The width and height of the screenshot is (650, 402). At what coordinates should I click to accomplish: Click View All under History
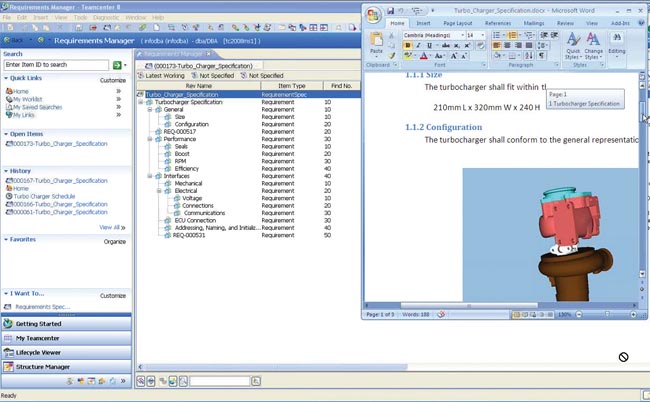pyautogui.click(x=109, y=228)
